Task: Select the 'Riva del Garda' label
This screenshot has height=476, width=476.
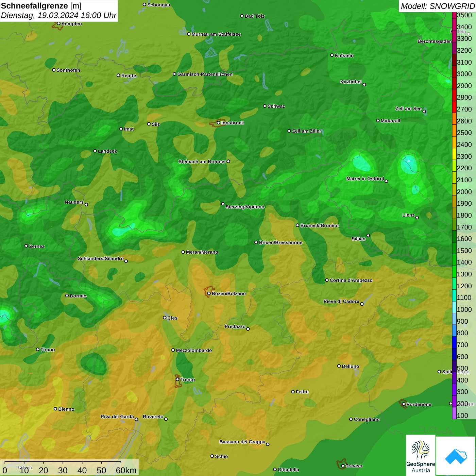Action: [x=117, y=417]
